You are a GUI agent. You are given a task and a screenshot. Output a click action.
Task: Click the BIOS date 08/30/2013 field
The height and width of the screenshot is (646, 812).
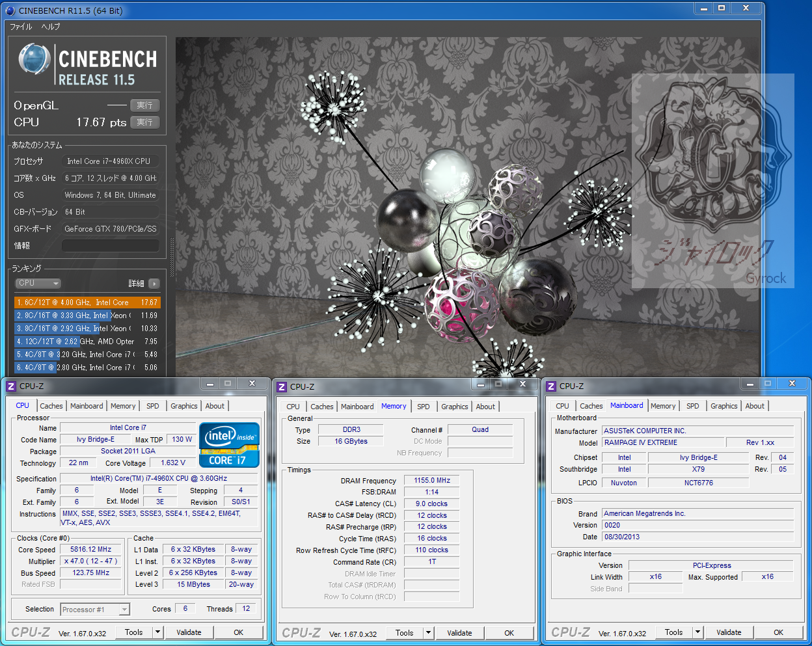(697, 537)
